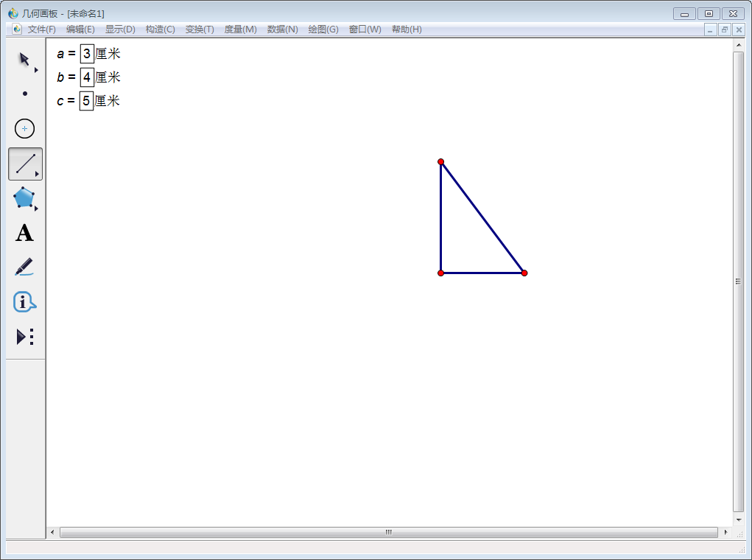
Task: Open the Custom tools icon
Action: [x=25, y=337]
